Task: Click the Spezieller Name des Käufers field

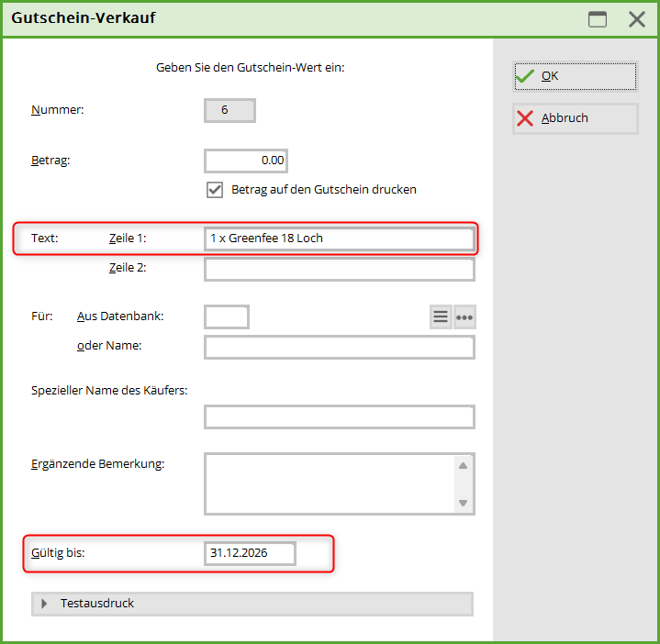Action: coord(339,417)
